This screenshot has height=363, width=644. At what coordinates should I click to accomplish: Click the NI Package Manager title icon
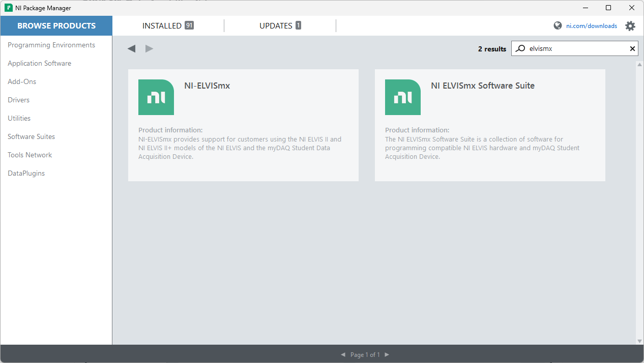click(x=9, y=8)
